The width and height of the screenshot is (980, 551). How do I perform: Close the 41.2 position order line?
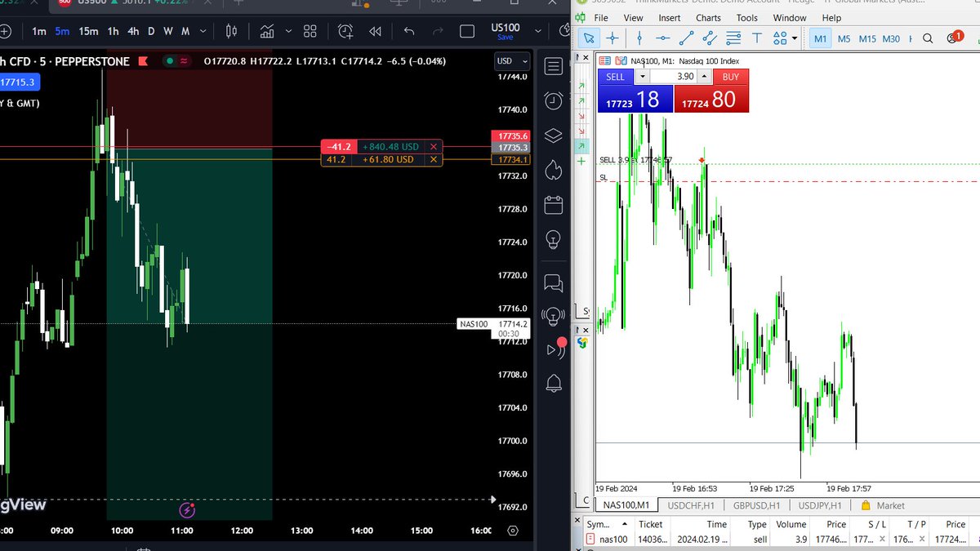point(434,159)
